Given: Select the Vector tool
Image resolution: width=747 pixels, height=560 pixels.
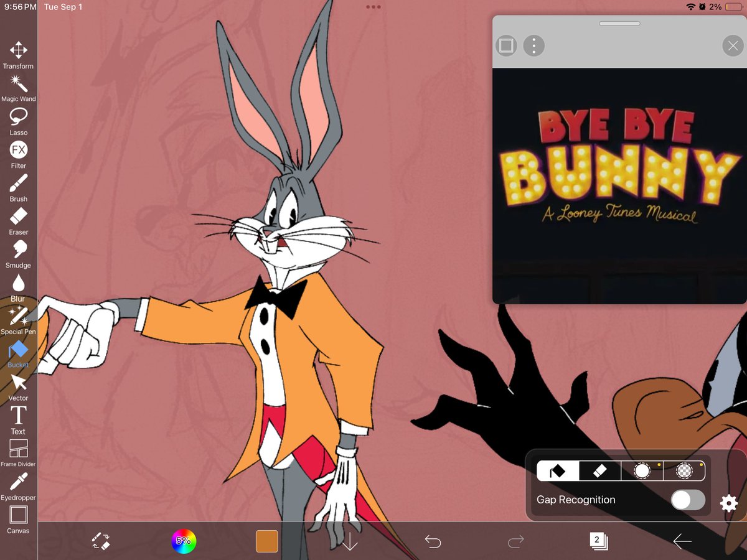Looking at the screenshot, I should click(x=18, y=386).
